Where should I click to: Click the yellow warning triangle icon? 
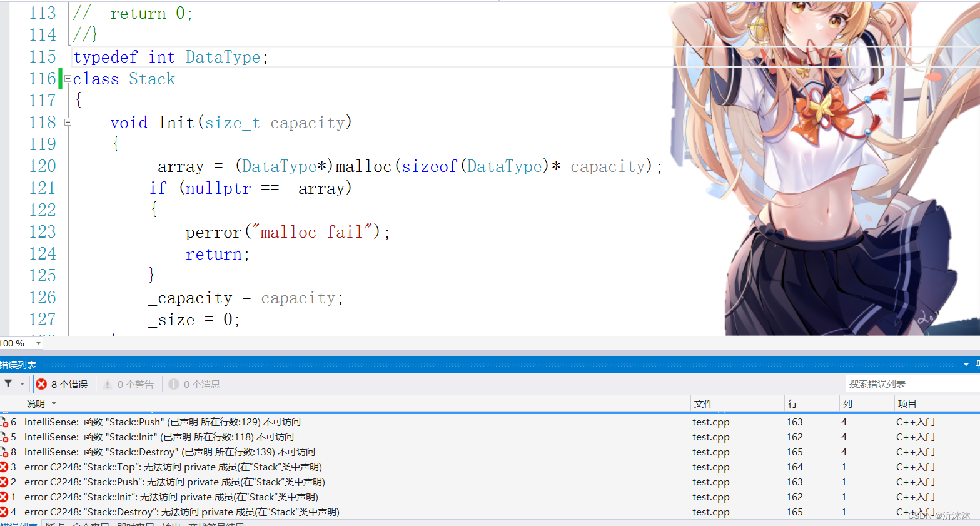tap(108, 383)
